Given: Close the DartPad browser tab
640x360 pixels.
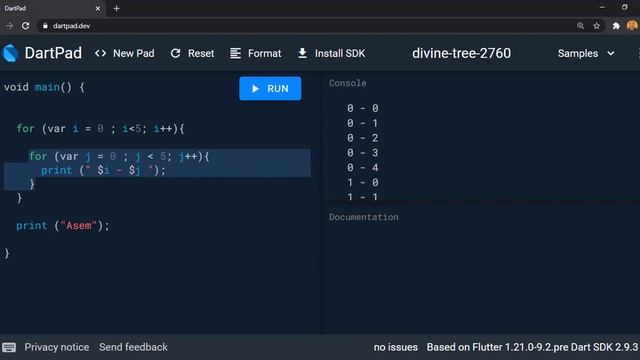Looking at the screenshot, I should point(98,8).
